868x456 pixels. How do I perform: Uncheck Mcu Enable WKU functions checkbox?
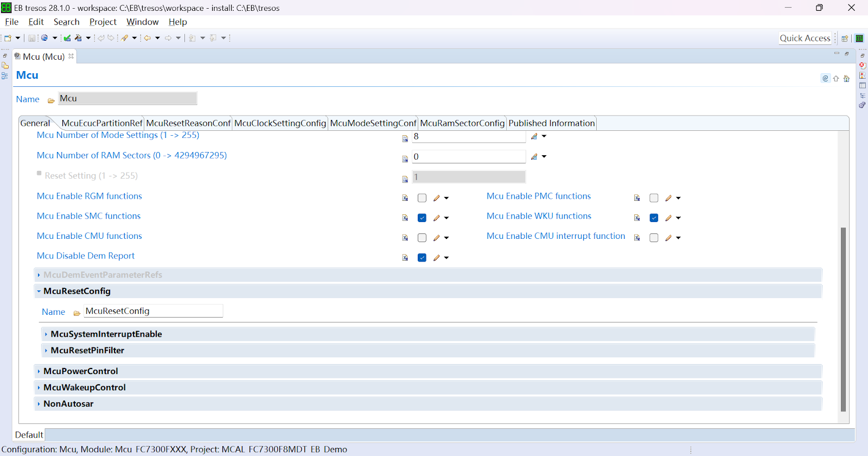[654, 218]
